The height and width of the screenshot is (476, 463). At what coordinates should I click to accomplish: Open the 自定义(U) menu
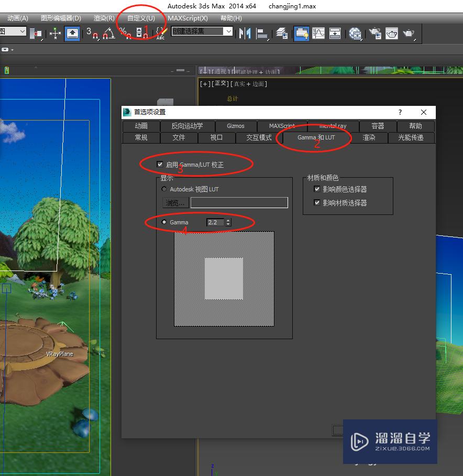point(141,18)
